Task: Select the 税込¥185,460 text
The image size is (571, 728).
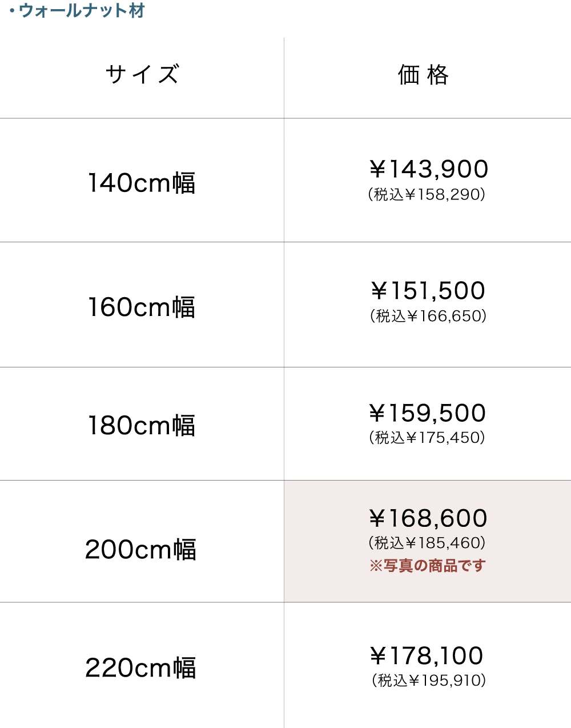Action: (427, 543)
